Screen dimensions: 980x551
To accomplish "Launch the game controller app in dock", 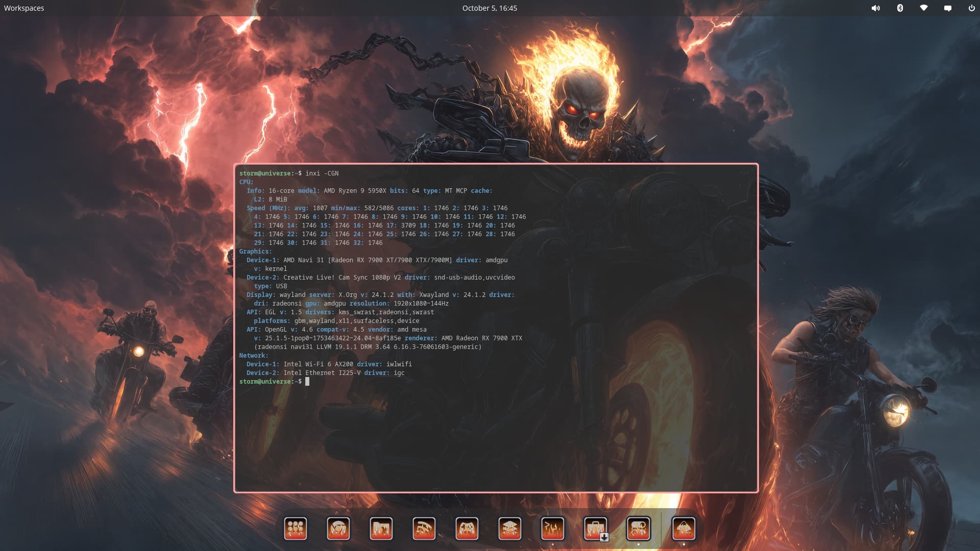I will [467, 529].
